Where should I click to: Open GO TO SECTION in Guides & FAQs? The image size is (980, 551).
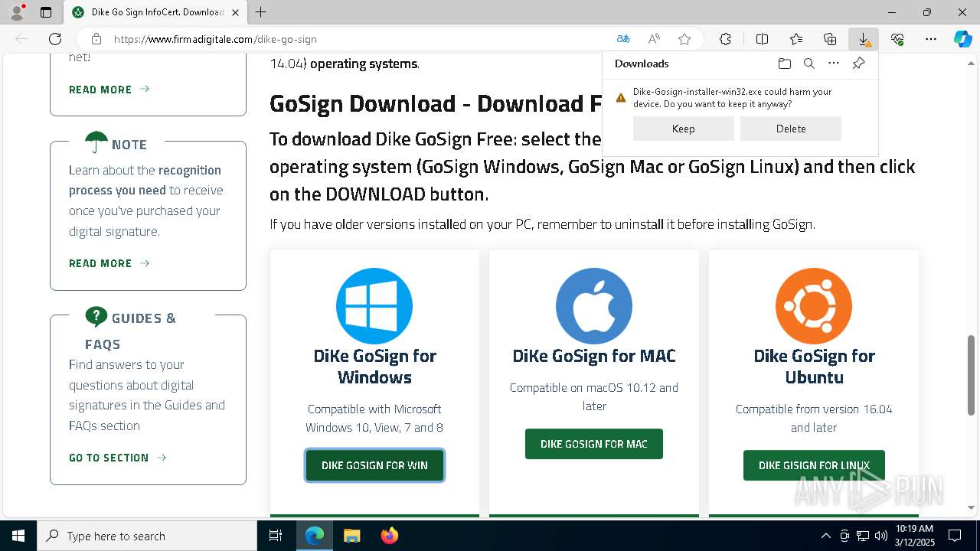click(118, 458)
